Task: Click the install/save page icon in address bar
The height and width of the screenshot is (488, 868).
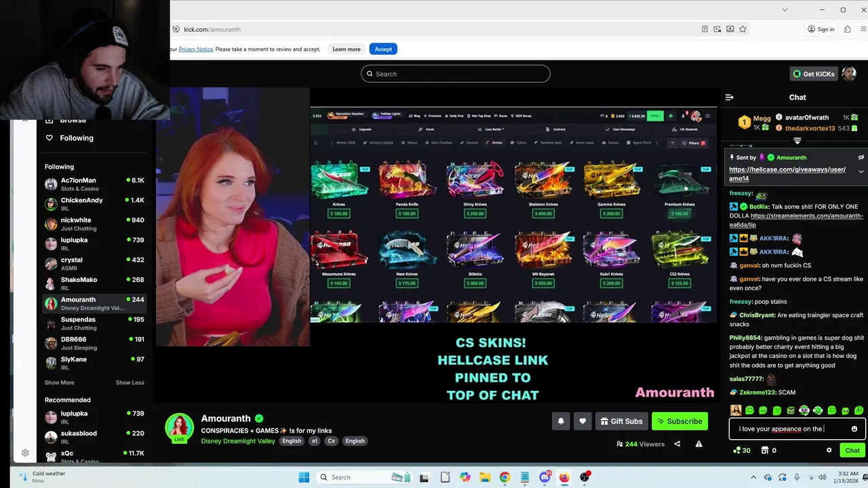Action: point(730,29)
